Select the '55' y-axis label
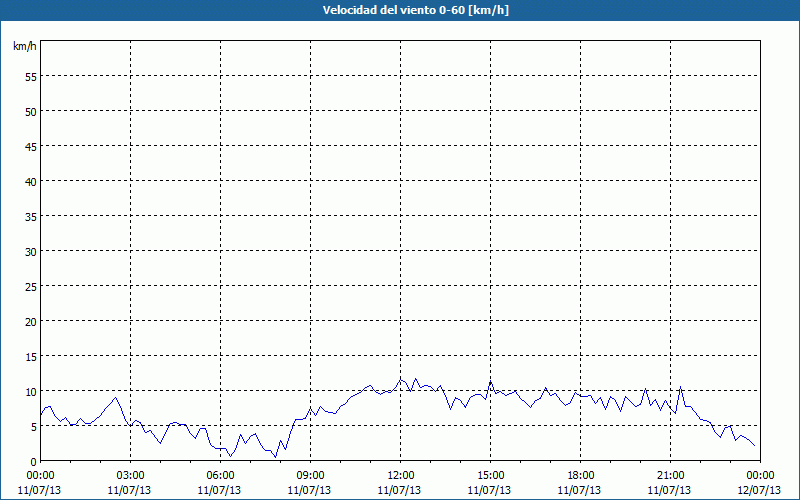The height and width of the screenshot is (500, 800). (31, 76)
